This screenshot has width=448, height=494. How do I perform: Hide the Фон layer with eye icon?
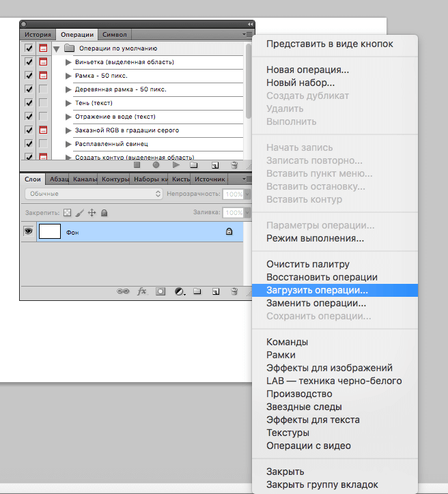(x=29, y=232)
